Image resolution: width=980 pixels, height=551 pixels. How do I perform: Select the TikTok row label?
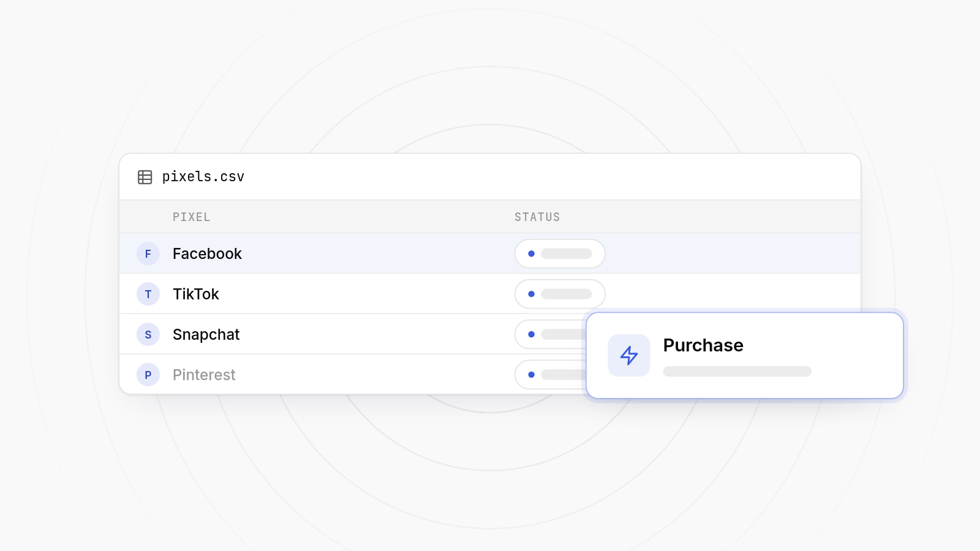pos(196,294)
